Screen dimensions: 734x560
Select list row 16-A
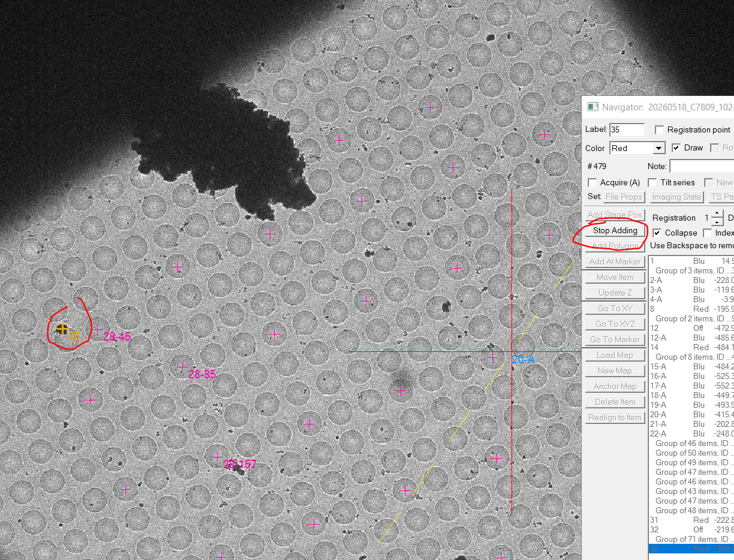tap(691, 376)
